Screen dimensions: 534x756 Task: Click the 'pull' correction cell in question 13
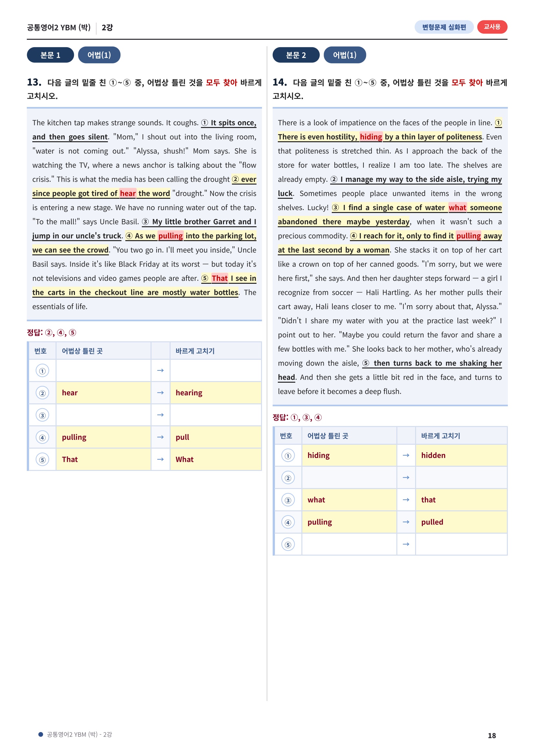pyautogui.click(x=215, y=437)
